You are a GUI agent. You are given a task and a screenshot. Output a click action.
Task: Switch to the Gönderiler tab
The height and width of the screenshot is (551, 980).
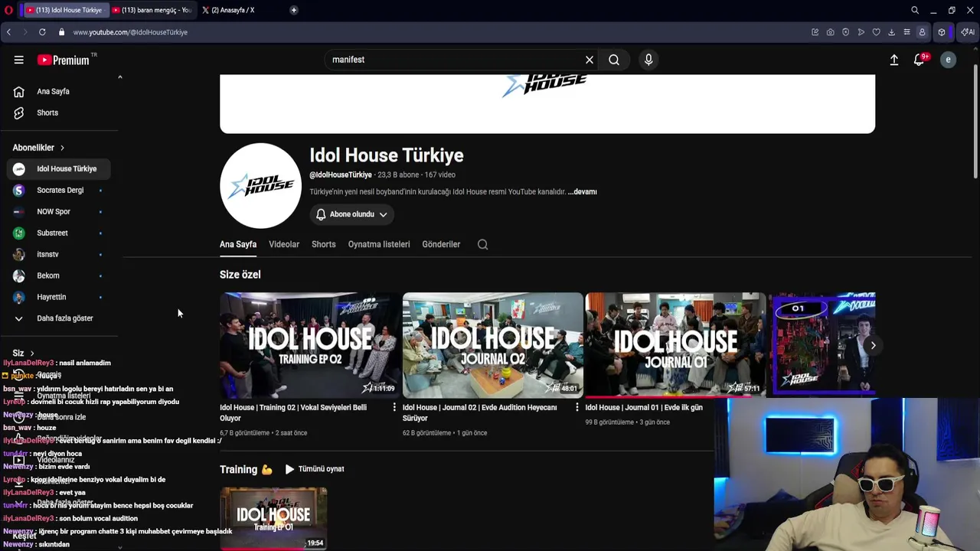click(441, 244)
